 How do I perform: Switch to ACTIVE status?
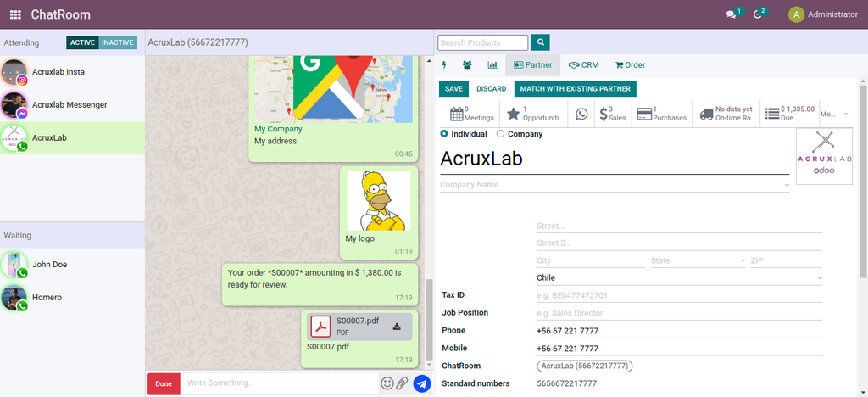coord(82,42)
